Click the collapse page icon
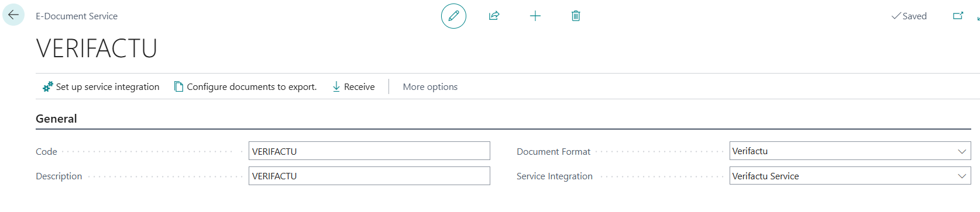Screen dimensions: 980x212 point(978,18)
